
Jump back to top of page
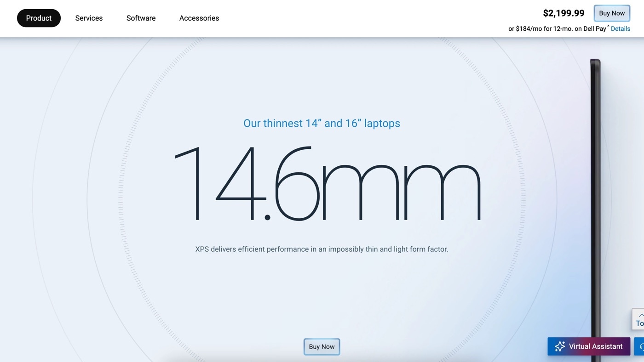point(638,319)
